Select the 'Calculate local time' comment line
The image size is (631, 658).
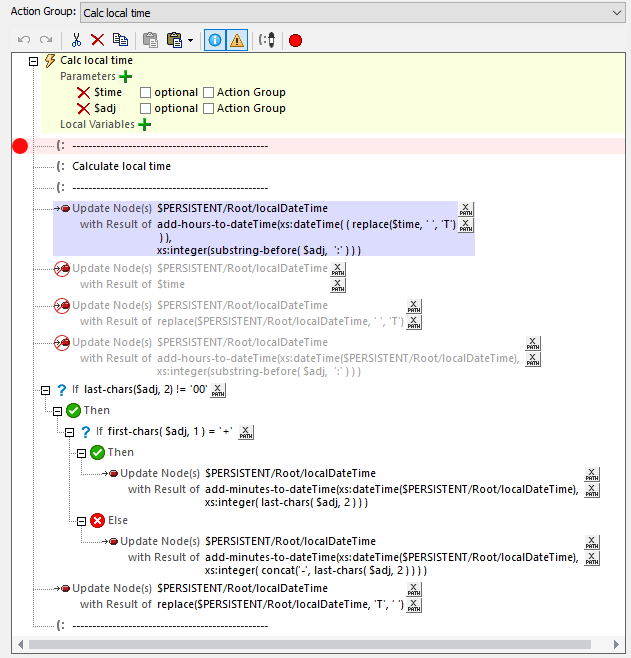tap(121, 166)
